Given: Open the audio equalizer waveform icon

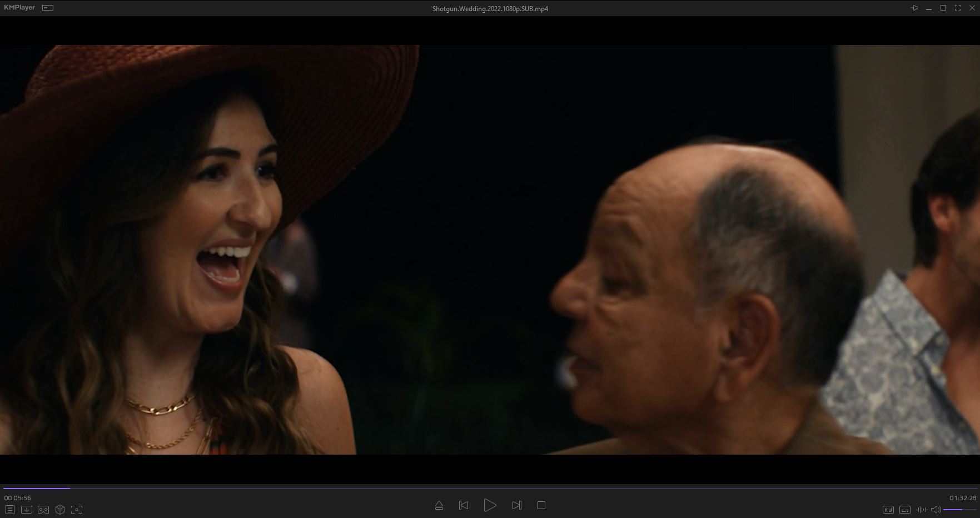Looking at the screenshot, I should 921,510.
